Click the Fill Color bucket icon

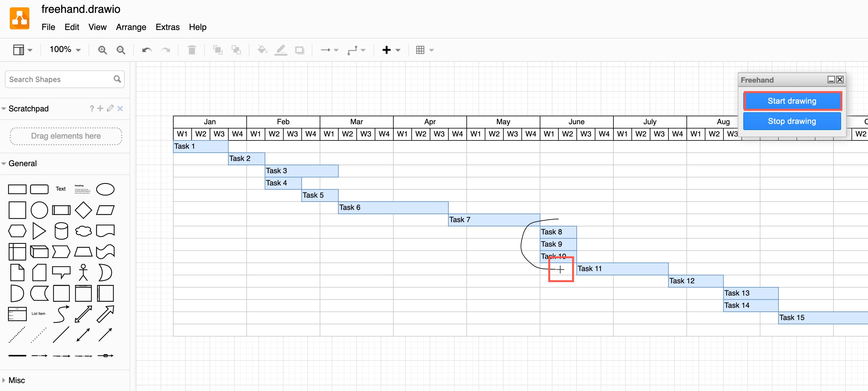tap(262, 50)
